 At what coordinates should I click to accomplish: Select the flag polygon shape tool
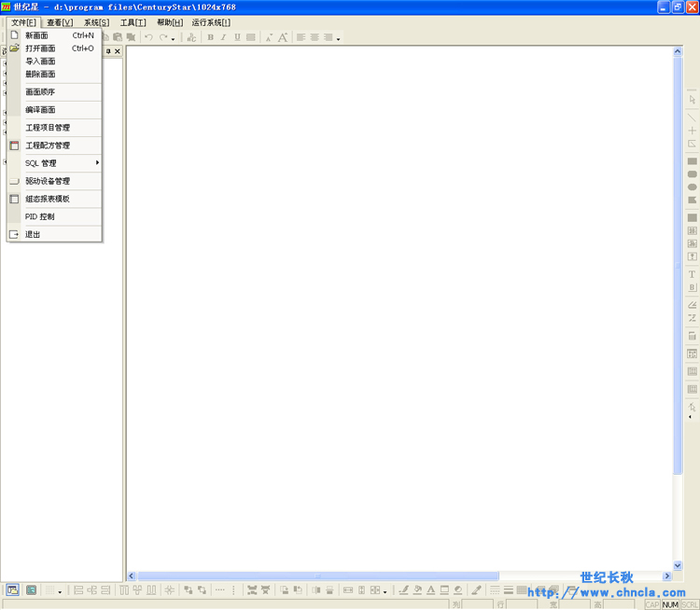pos(693,200)
